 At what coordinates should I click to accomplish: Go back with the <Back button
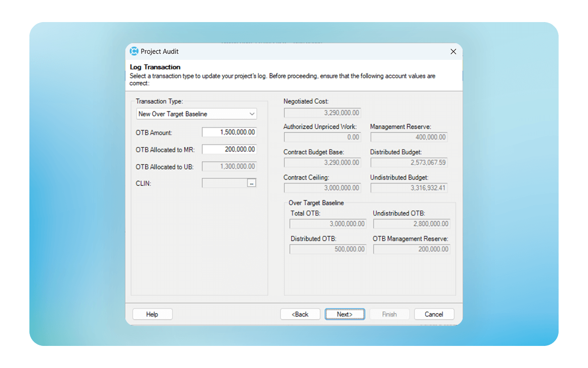[x=300, y=314]
